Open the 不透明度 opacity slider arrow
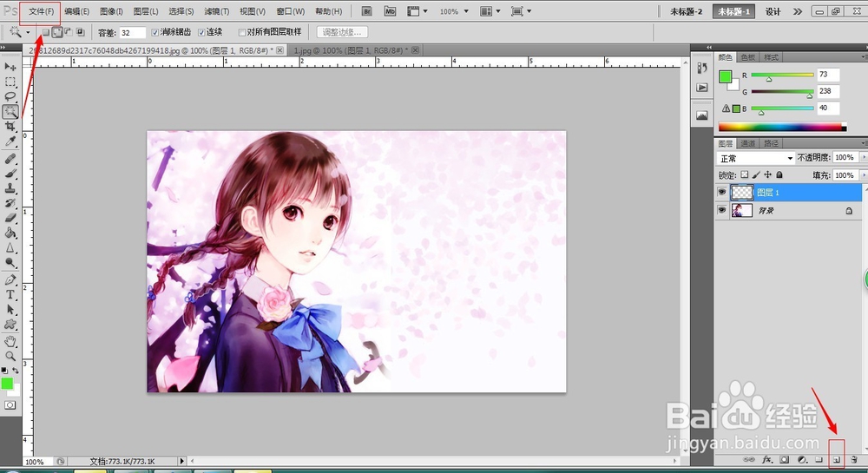868x473 pixels. click(864, 158)
